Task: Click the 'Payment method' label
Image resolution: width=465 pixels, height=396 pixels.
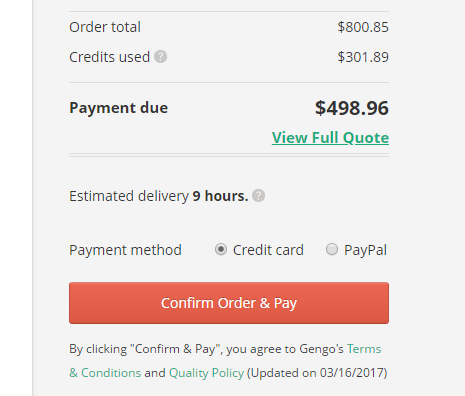Action: [125, 250]
